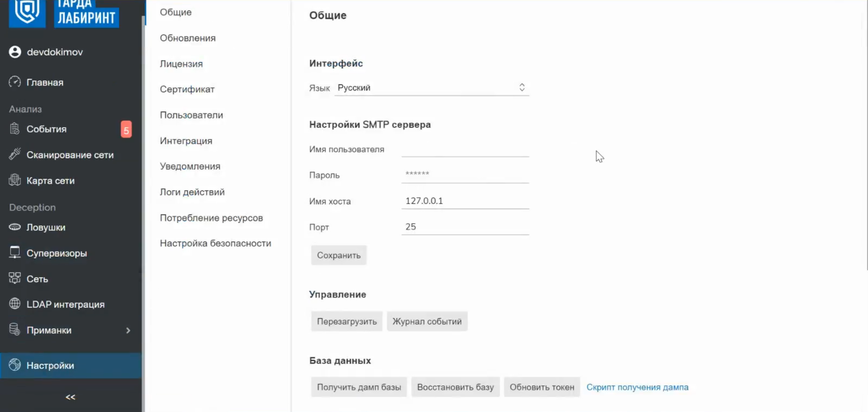This screenshot has width=868, height=412.
Task: Open Ловушки trap icon in sidebar
Action: click(15, 227)
